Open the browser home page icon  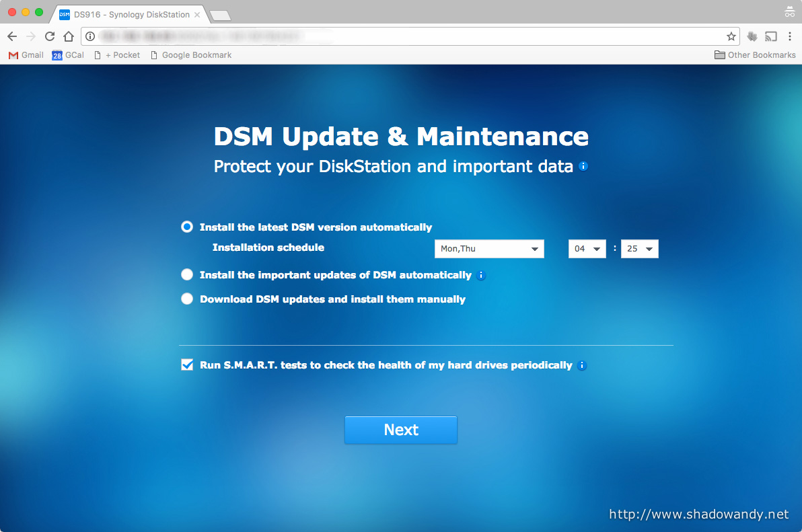pos(69,36)
